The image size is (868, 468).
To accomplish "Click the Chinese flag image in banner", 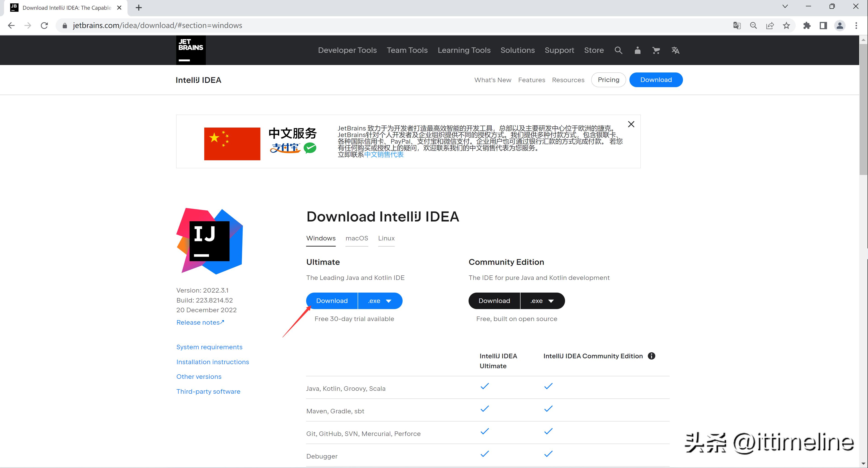I will (x=232, y=144).
